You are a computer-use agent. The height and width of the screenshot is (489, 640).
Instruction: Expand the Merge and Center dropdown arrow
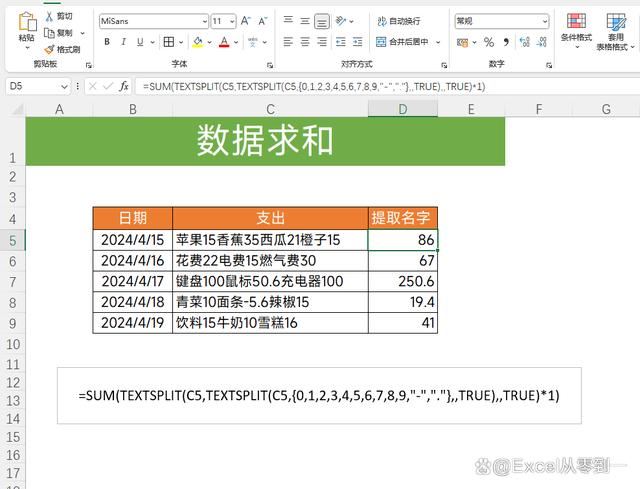pyautogui.click(x=438, y=42)
